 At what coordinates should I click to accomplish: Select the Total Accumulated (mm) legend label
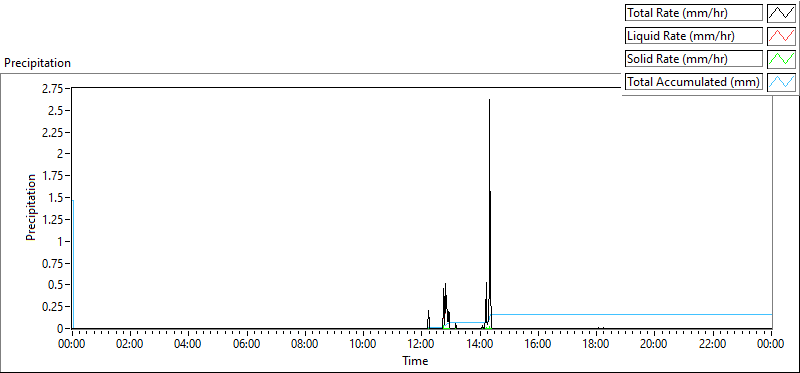694,82
